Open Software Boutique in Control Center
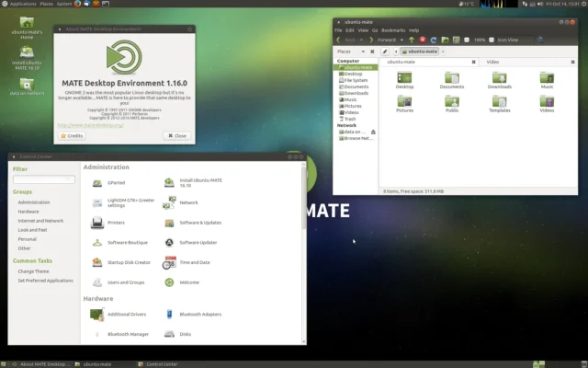 [x=120, y=243]
